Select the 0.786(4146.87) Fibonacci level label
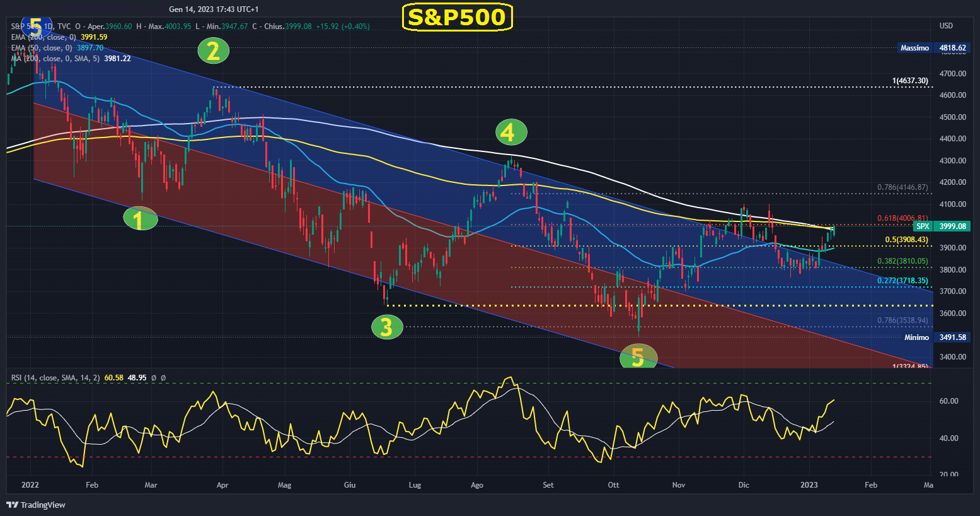 [x=902, y=187]
